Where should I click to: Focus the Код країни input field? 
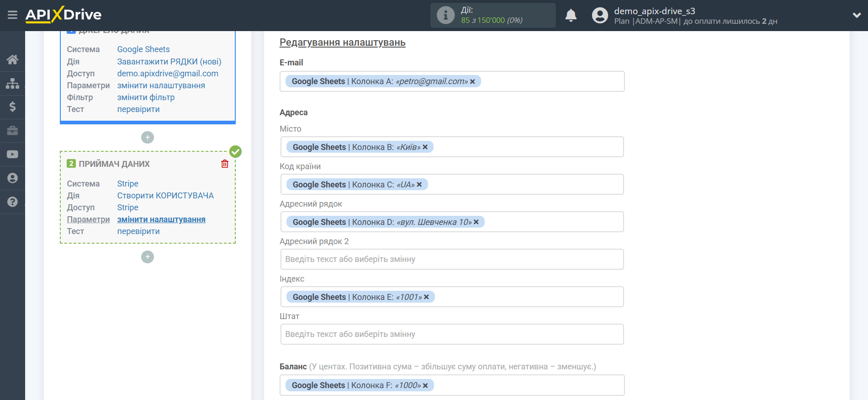tap(452, 184)
